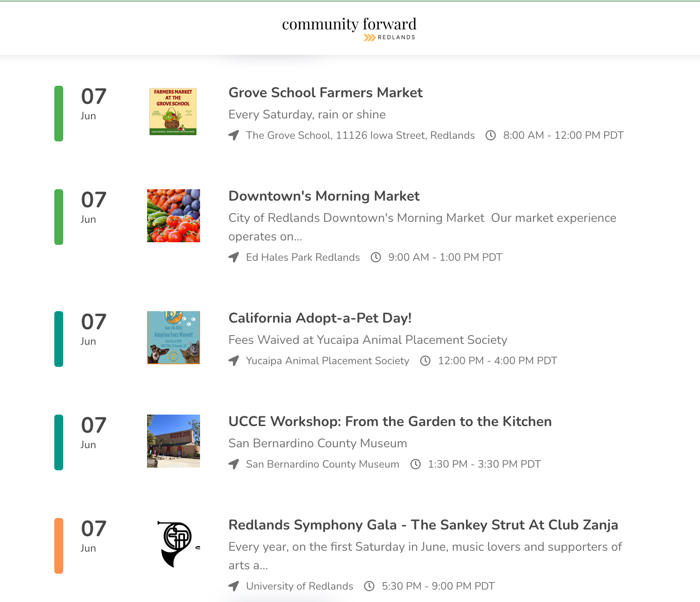Click location arrow icon for Ed Hales Park

point(234,257)
